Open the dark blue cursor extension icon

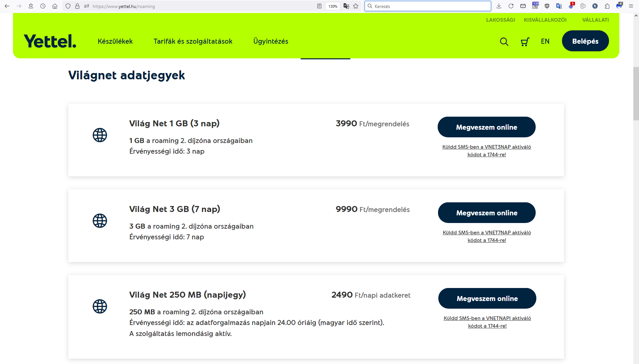(x=595, y=6)
